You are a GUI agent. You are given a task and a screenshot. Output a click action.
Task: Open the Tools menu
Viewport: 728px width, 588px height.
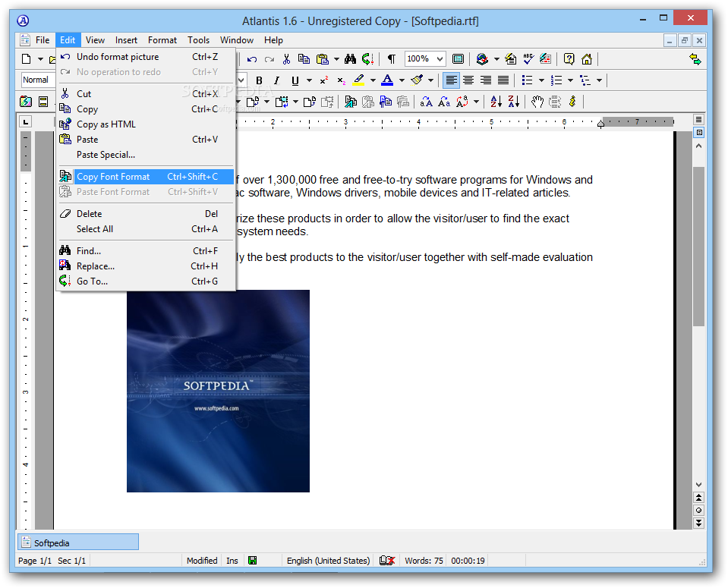(x=198, y=40)
